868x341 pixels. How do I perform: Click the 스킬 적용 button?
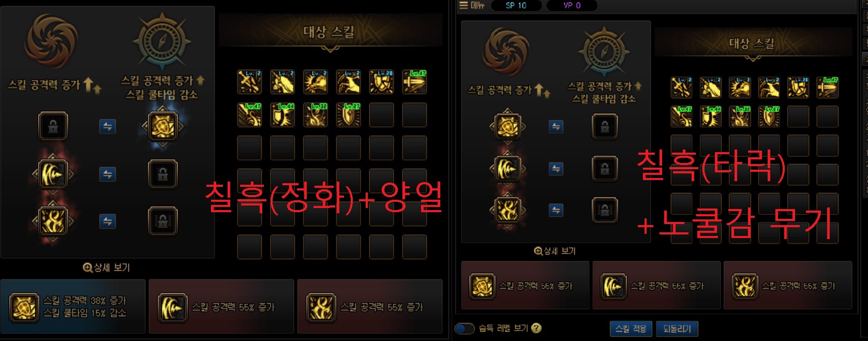[631, 329]
